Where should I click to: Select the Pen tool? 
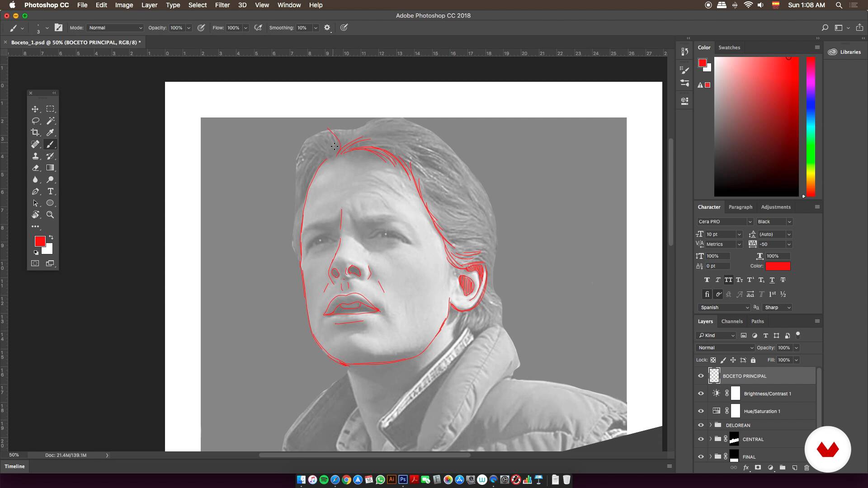coord(35,191)
